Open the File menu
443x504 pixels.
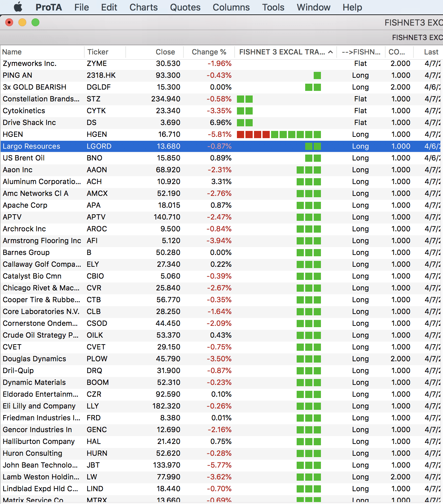(81, 7)
